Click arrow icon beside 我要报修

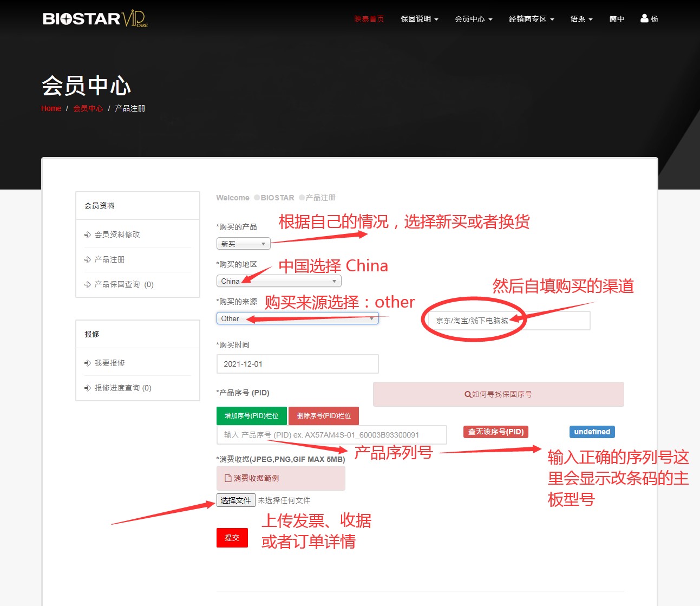pos(88,363)
